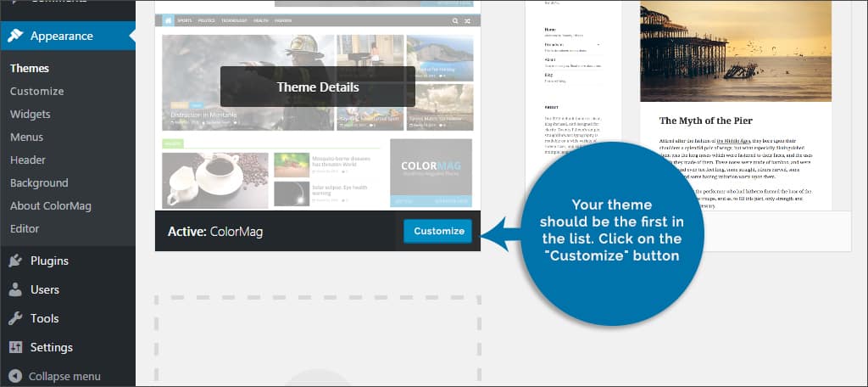Click search icon in ColorMag preview
Viewport: 868px width, 387px height.
455,21
